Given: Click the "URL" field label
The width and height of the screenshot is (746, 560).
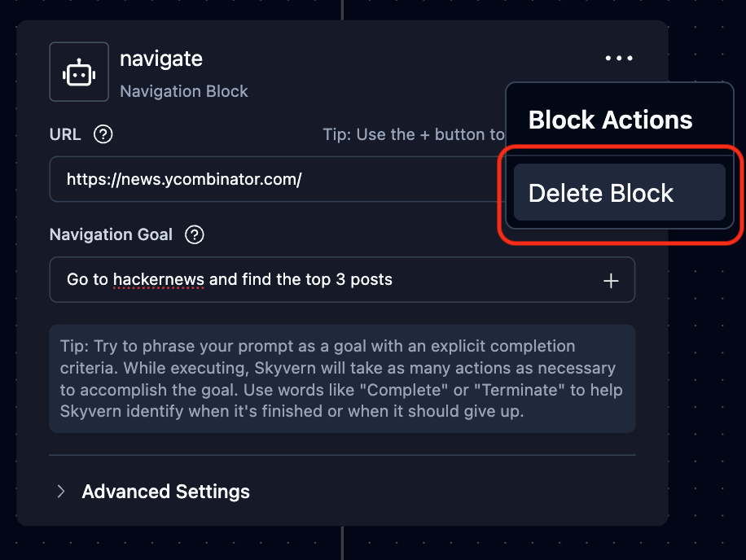Looking at the screenshot, I should click(x=65, y=134).
